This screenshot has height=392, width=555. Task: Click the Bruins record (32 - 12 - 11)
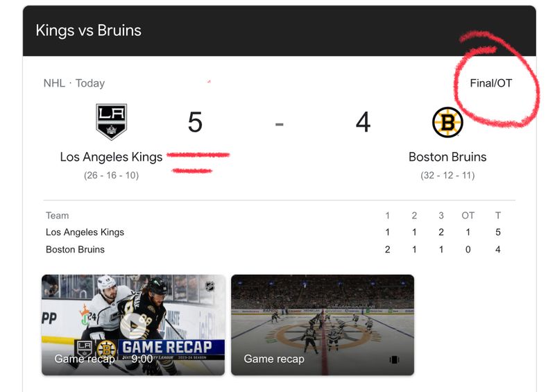447,176
